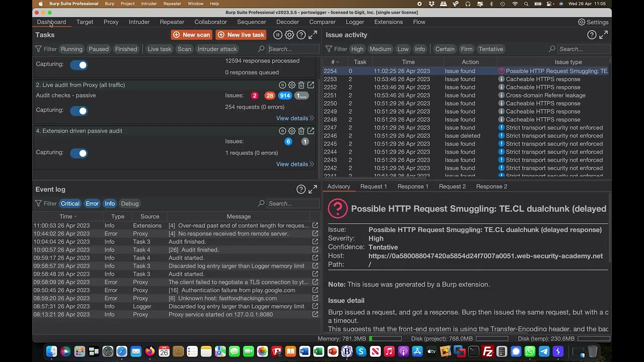Image resolution: width=644 pixels, height=362 pixels.
Task: Maximize the Tasks panel with the expand icon
Action: [x=313, y=35]
